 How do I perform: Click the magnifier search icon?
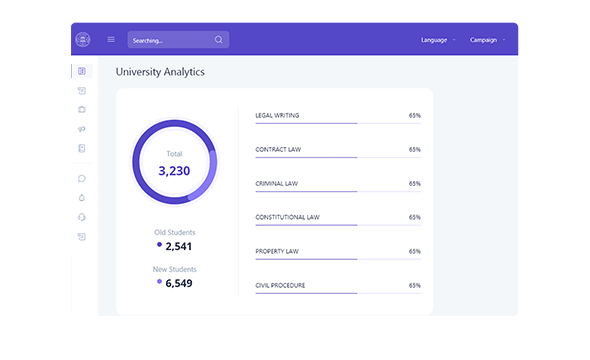219,39
